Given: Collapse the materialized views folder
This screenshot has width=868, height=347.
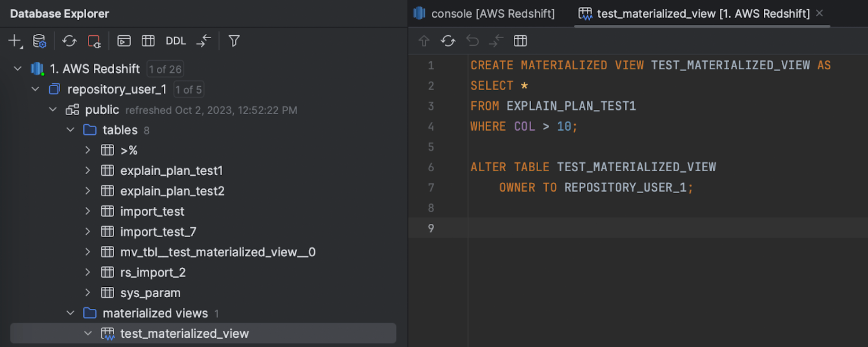Looking at the screenshot, I should (x=71, y=313).
